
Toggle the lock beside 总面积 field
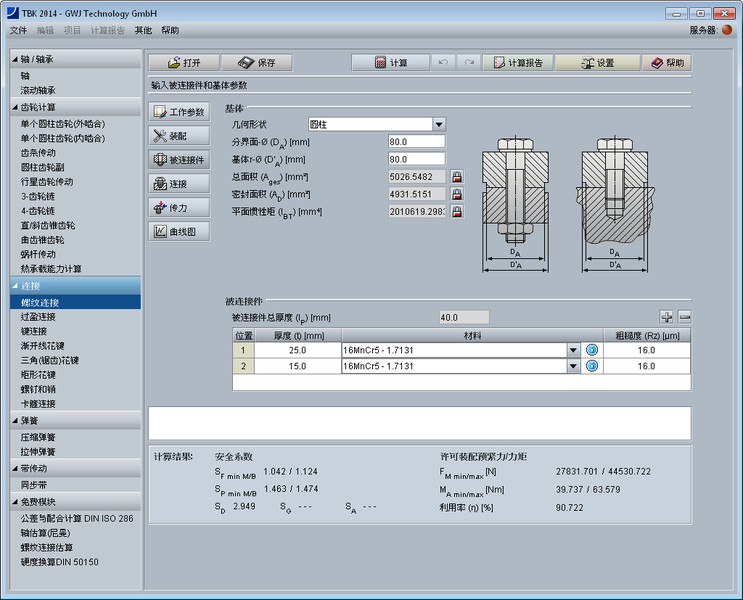(x=457, y=177)
